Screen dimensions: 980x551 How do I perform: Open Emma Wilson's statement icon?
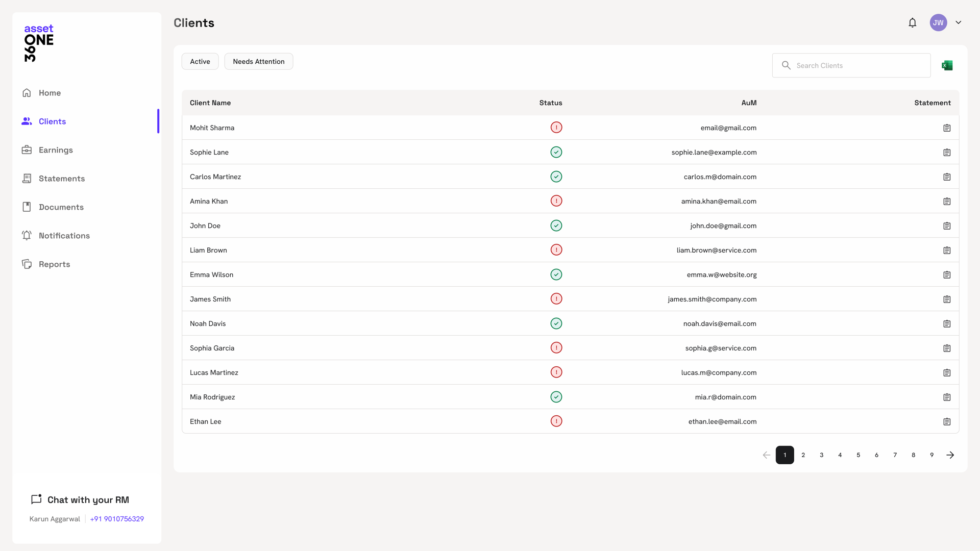click(x=947, y=274)
